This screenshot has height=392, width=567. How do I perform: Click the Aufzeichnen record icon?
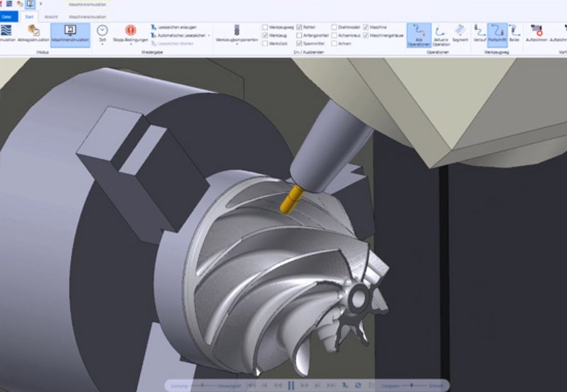[537, 33]
